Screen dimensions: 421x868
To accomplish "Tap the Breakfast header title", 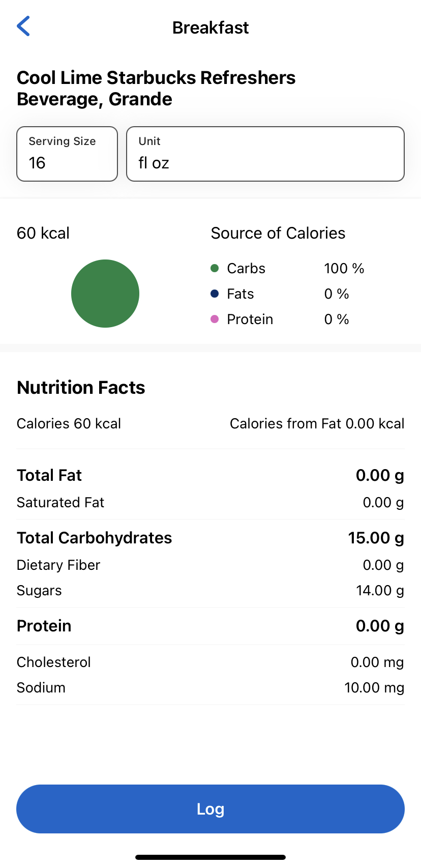I will [x=211, y=27].
